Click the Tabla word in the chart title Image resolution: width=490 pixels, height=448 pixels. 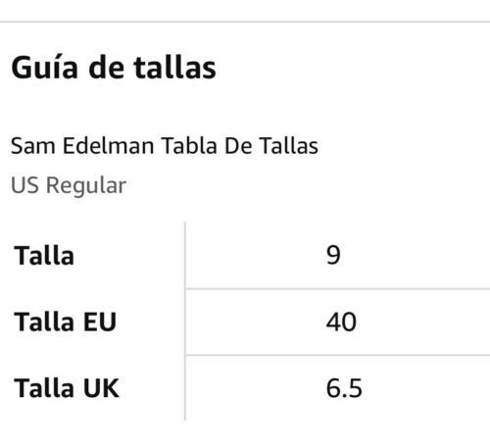(189, 146)
